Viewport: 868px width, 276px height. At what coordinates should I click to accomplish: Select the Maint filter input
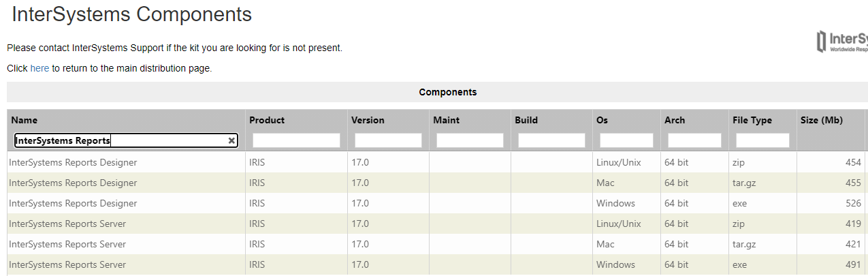(470, 140)
